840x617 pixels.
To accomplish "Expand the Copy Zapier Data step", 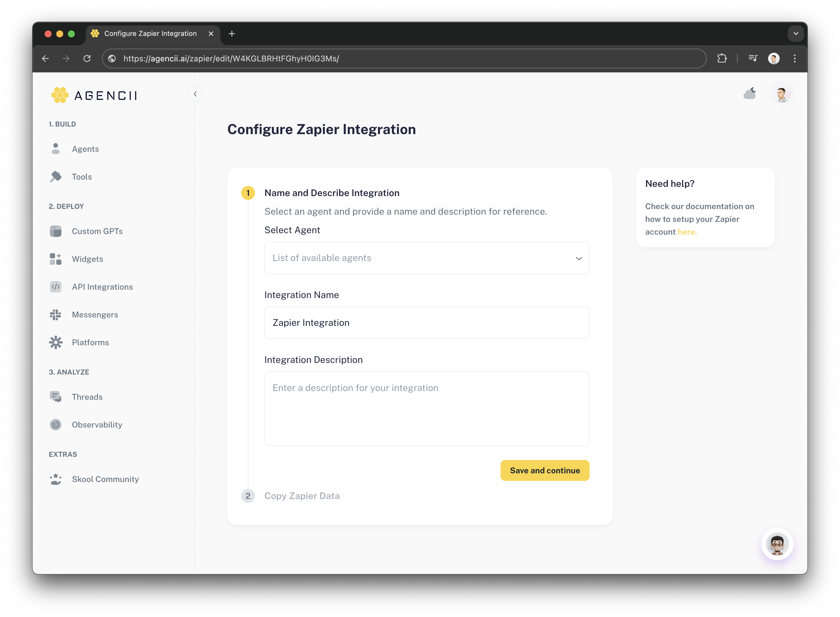I will tap(302, 496).
